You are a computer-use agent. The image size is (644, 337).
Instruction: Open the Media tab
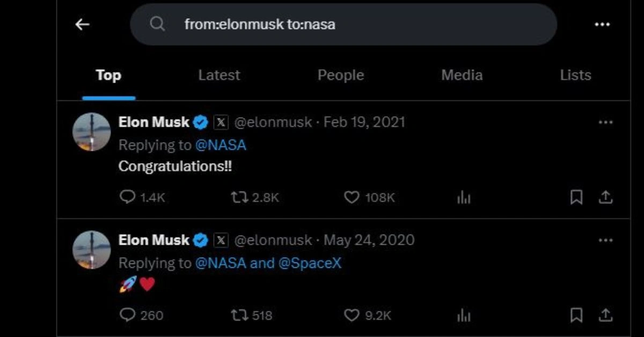462,75
